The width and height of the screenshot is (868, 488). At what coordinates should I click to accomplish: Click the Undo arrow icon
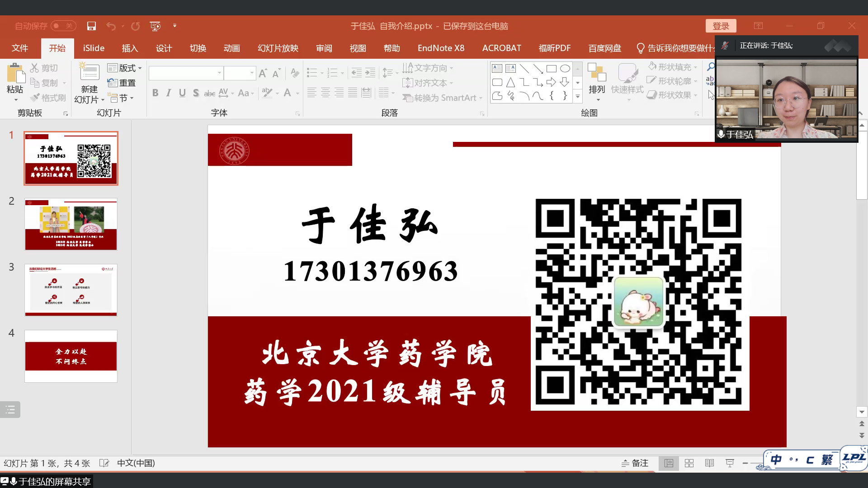click(111, 26)
